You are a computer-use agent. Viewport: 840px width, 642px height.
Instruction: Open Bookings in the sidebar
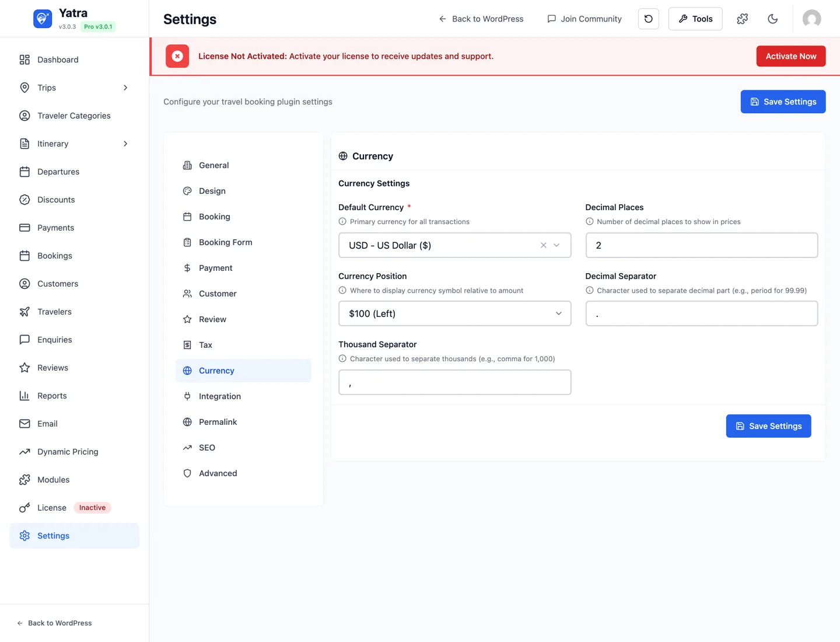74,256
